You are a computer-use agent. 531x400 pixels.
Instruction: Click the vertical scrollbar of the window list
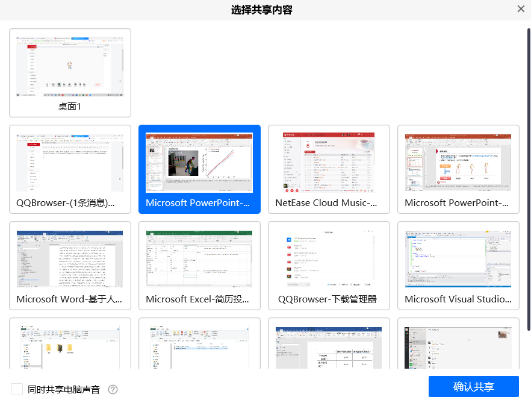pos(528,180)
